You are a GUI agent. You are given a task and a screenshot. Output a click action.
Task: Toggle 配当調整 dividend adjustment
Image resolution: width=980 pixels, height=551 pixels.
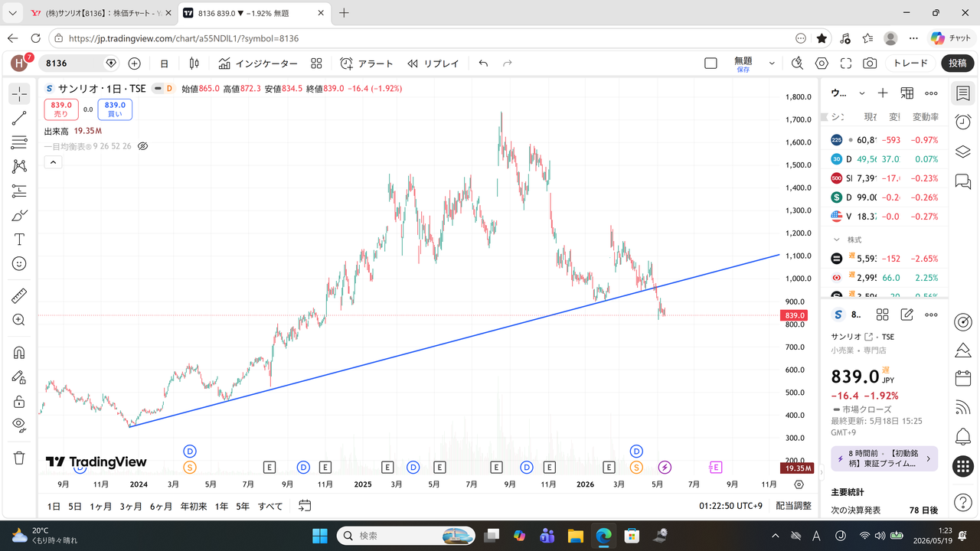(x=793, y=506)
